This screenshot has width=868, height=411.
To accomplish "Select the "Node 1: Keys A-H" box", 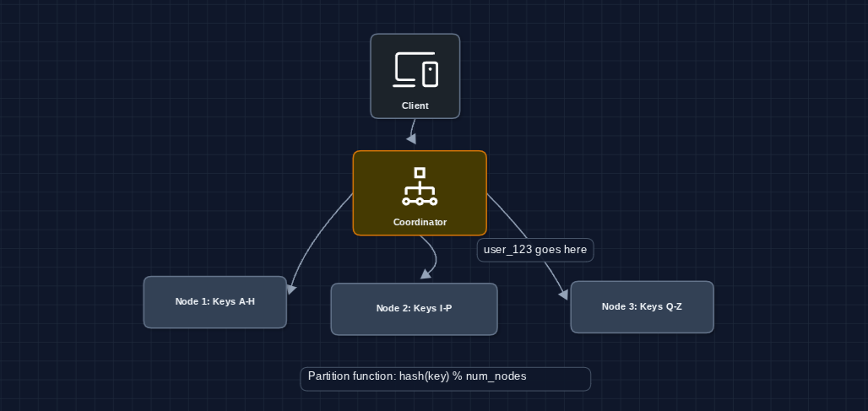I will (214, 302).
